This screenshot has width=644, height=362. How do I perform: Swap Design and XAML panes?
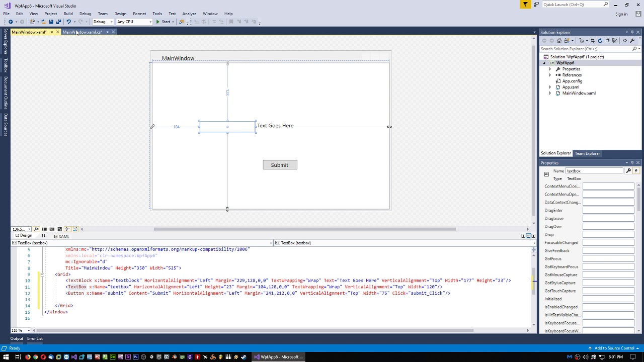coord(43,236)
